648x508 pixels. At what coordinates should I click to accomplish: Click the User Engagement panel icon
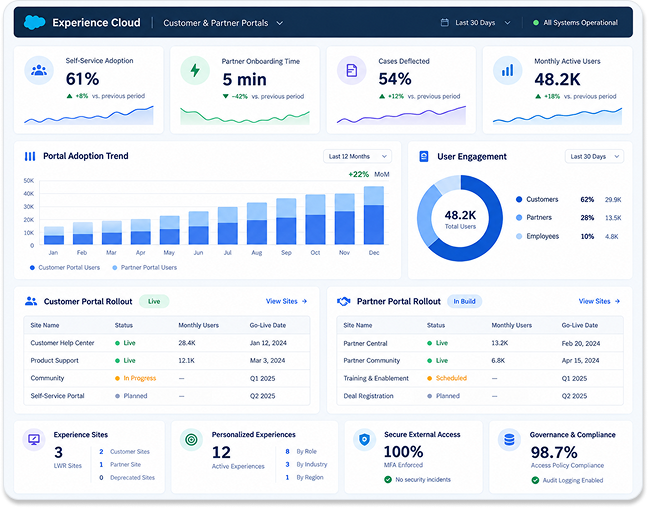coord(424,156)
